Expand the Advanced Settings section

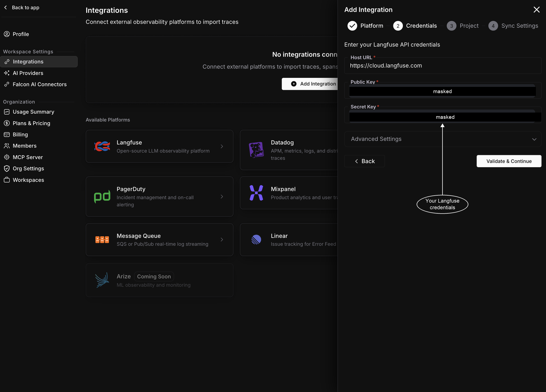click(x=443, y=139)
